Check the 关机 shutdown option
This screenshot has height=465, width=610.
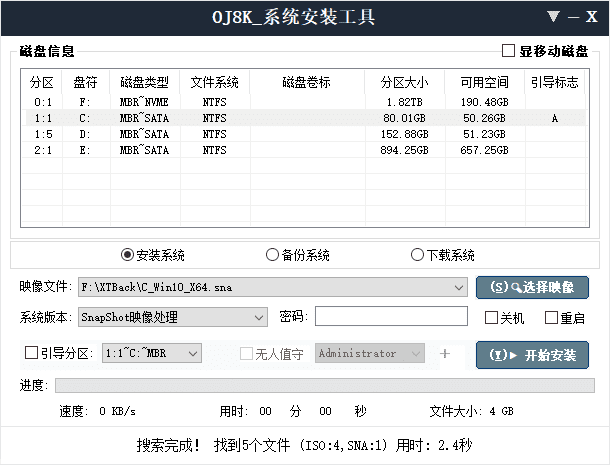[x=491, y=318]
